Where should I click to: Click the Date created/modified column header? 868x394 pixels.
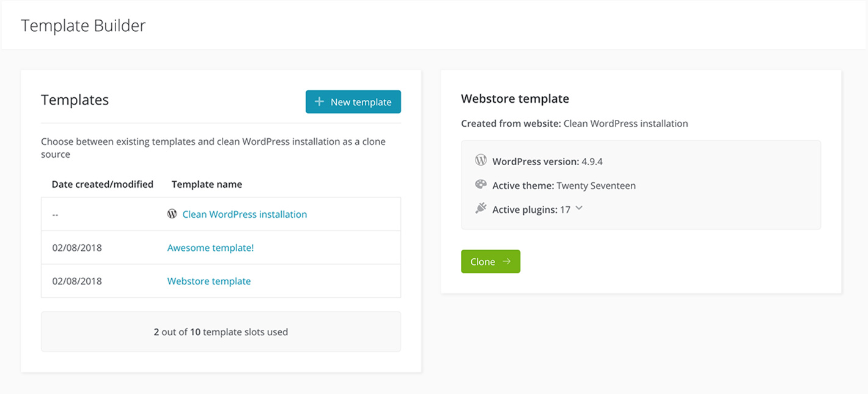[x=102, y=184]
